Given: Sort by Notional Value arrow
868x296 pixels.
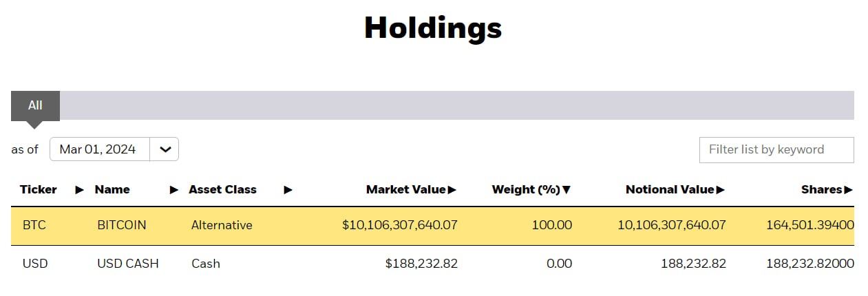Looking at the screenshot, I should pyautogui.click(x=721, y=190).
